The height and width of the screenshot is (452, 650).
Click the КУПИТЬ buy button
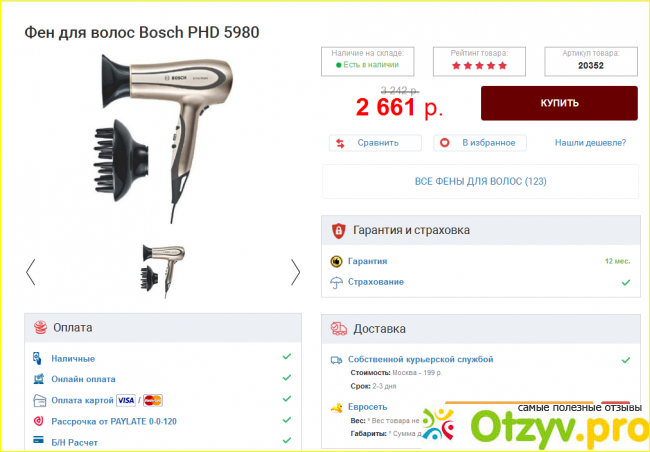pyautogui.click(x=559, y=103)
